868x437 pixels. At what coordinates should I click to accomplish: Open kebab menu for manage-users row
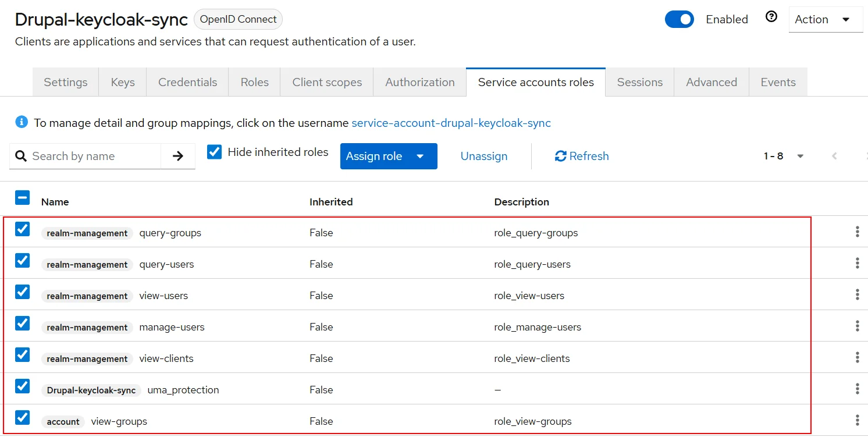click(x=857, y=326)
